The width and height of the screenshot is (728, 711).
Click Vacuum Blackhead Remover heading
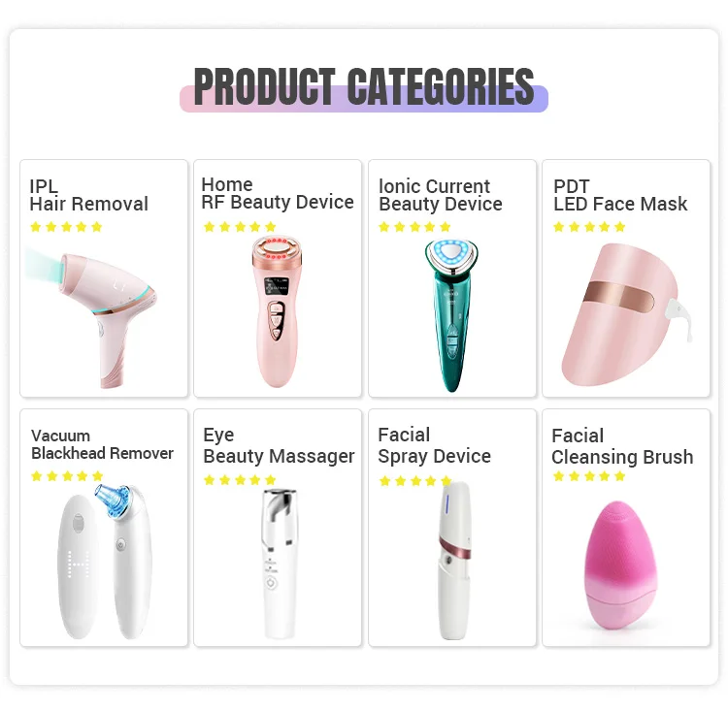pos(102,444)
